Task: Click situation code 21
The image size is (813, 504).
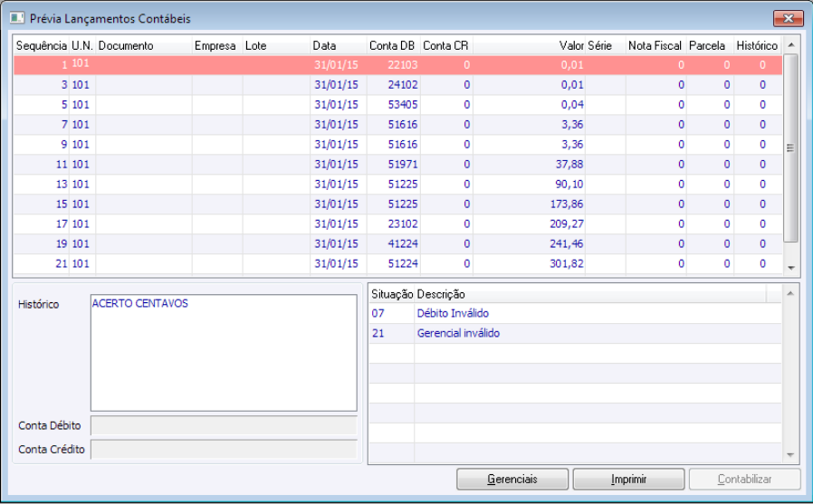Action: pyautogui.click(x=378, y=333)
